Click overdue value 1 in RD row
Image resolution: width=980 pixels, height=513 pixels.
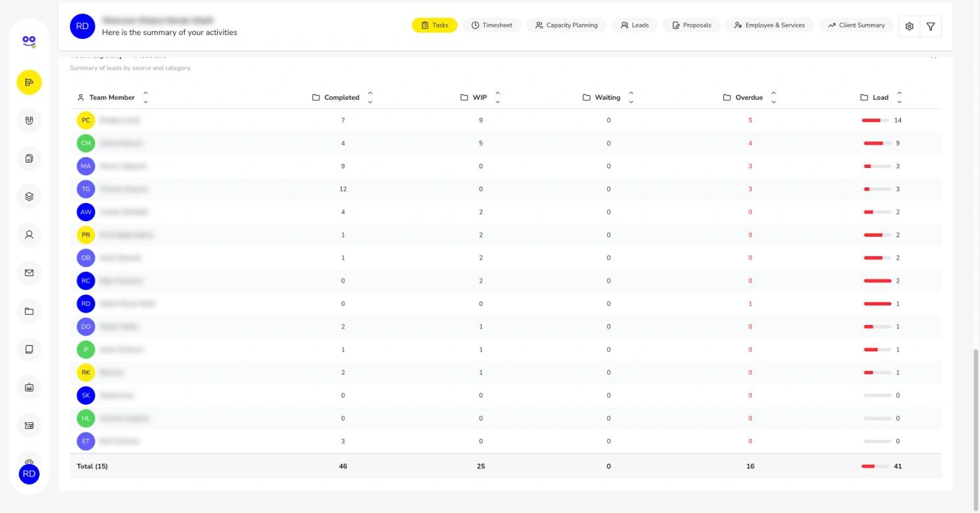click(x=751, y=304)
